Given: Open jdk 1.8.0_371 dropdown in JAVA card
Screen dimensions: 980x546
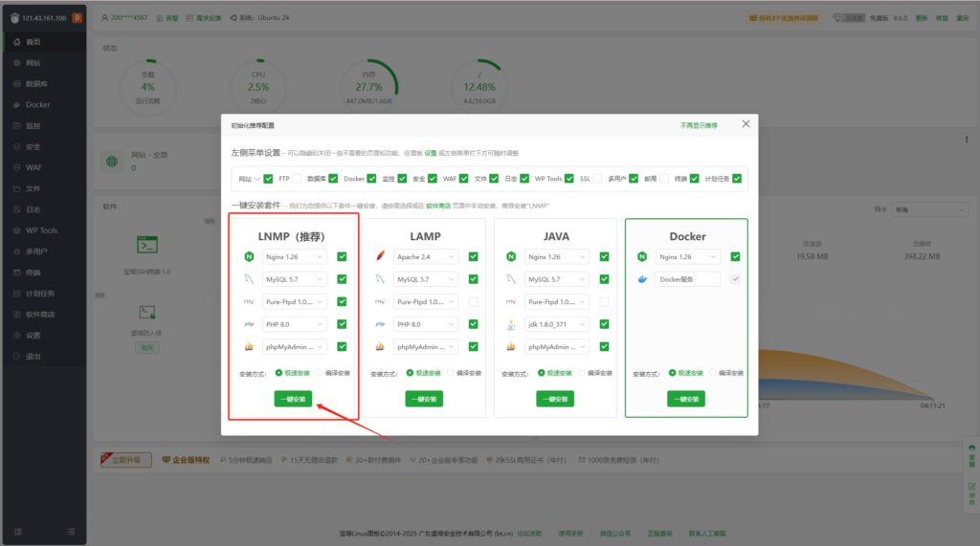Looking at the screenshot, I should coord(557,324).
